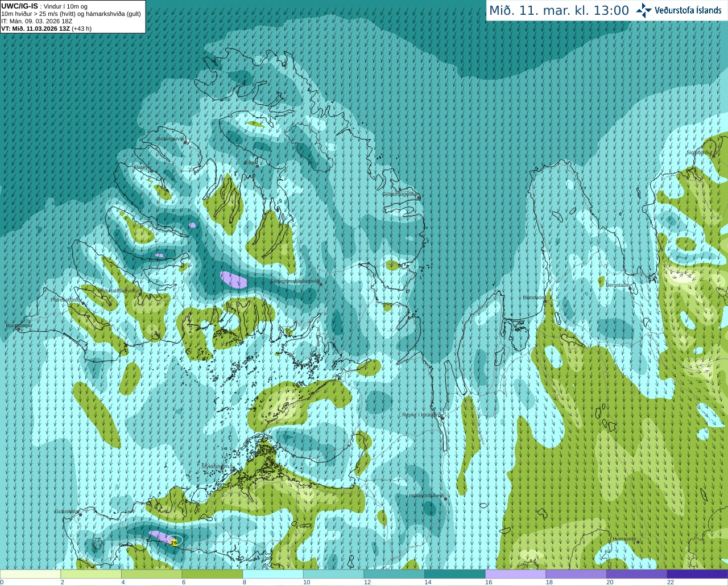Click the purple wind patch above Steingrímsfjarðarheiði
This screenshot has width=728, height=586.
point(234,279)
